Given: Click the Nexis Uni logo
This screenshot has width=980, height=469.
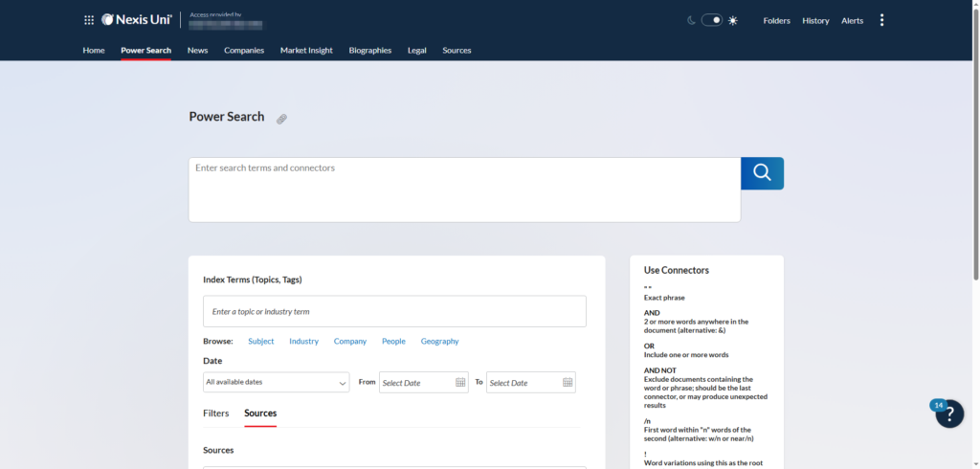Looking at the screenshot, I should [137, 20].
